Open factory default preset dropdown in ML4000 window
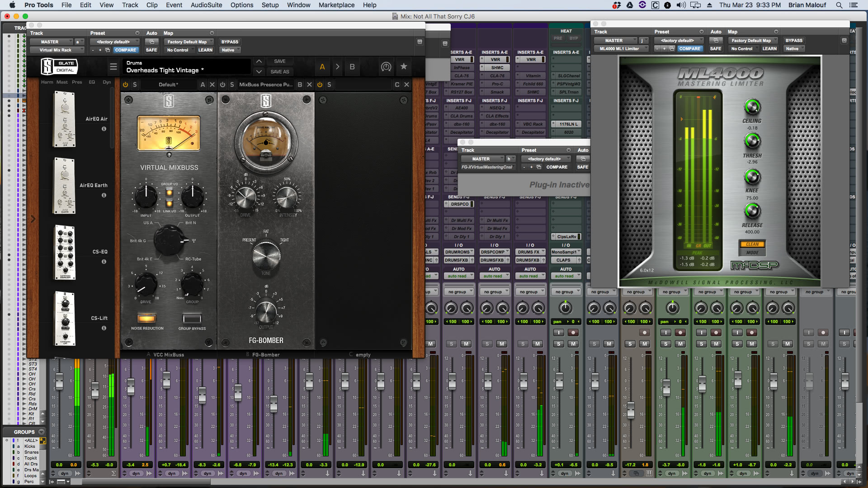 680,41
